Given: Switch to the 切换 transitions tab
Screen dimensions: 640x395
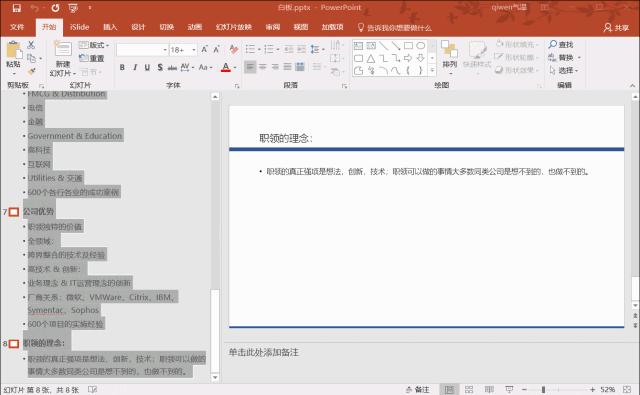Looking at the screenshot, I should point(167,27).
